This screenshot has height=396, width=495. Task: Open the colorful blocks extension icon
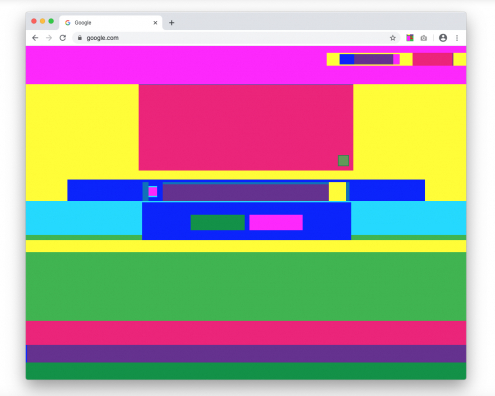click(410, 38)
